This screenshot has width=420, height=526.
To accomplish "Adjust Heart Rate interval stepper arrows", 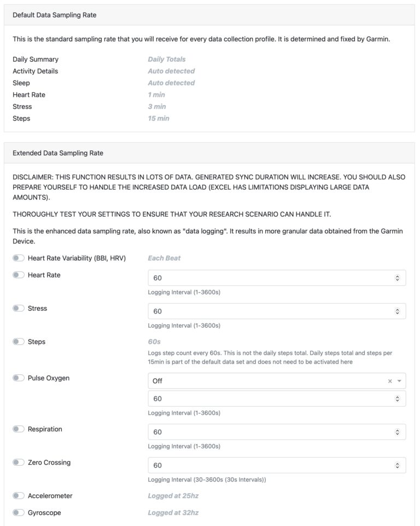I will (397, 278).
